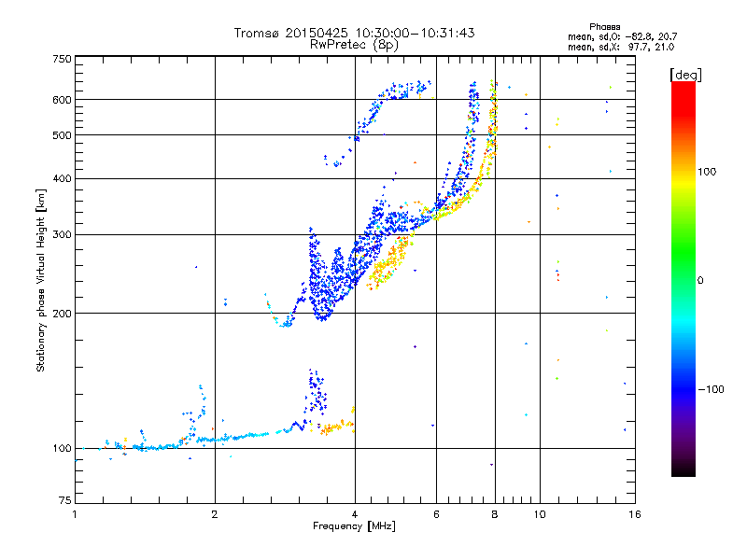Click the '200' y-axis tick label
The height and width of the screenshot is (560, 747).
click(x=62, y=314)
